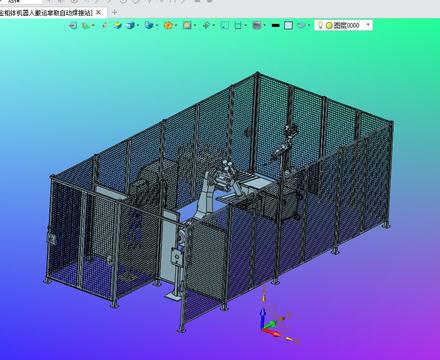The height and width of the screenshot is (360, 440).
Task: Click the square selection-frame toolbar icon
Action: tap(225, 25)
